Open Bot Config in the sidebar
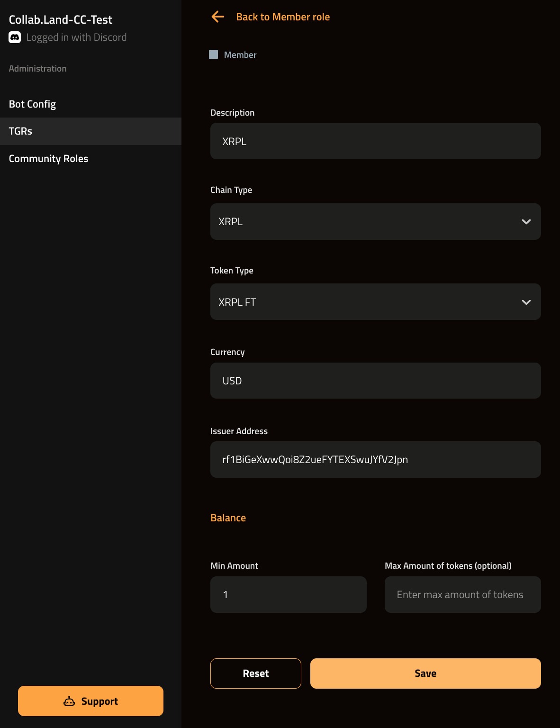Image resolution: width=560 pixels, height=728 pixels. [32, 104]
